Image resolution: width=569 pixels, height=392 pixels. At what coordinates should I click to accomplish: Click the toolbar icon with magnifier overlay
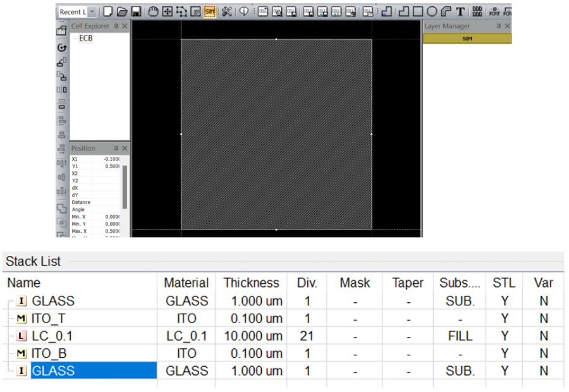[278, 11]
